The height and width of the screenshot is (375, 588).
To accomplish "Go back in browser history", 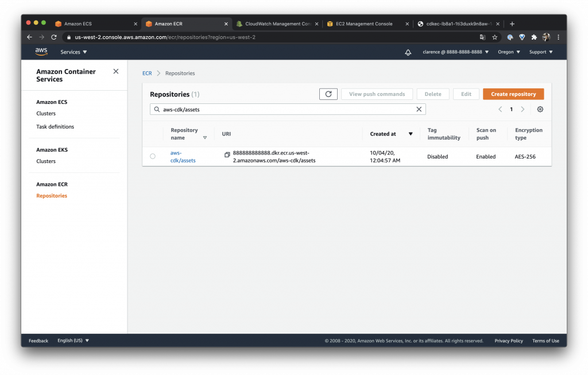I will (30, 37).
